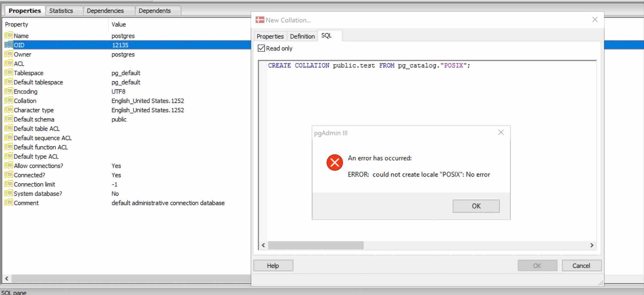This screenshot has height=295, width=644.
Task: Click the Help button
Action: tap(273, 265)
